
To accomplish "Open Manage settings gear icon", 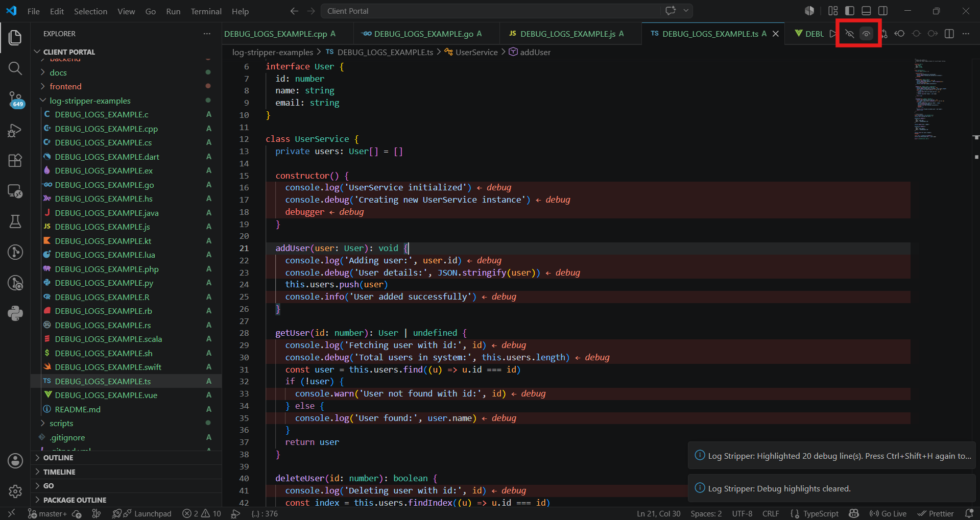I will 15,491.
